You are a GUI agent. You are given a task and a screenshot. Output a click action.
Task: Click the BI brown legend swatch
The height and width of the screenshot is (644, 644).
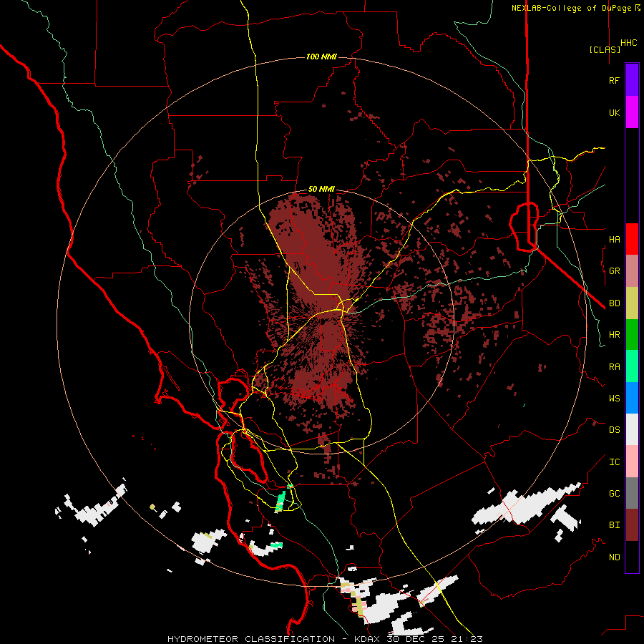click(x=632, y=525)
